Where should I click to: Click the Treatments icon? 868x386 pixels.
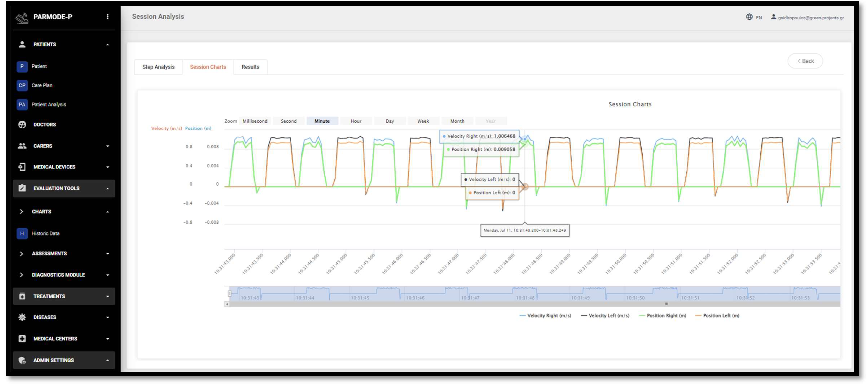22,296
